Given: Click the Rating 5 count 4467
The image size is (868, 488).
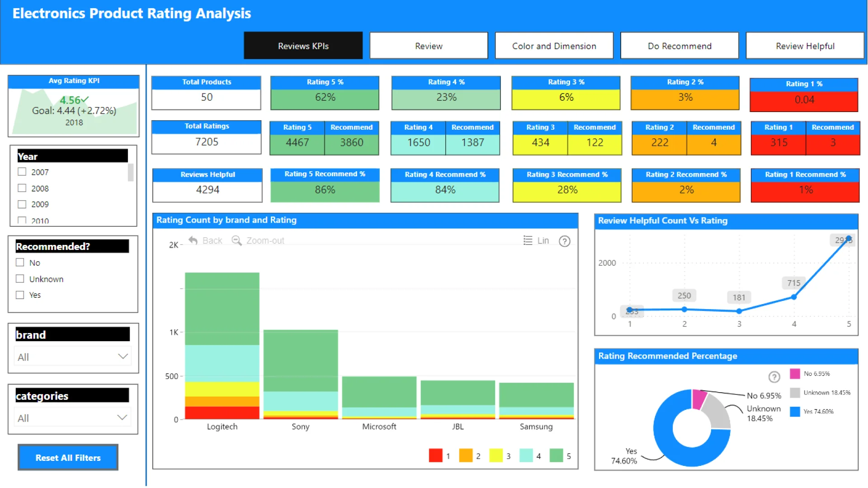Looking at the screenshot, I should click(297, 142).
